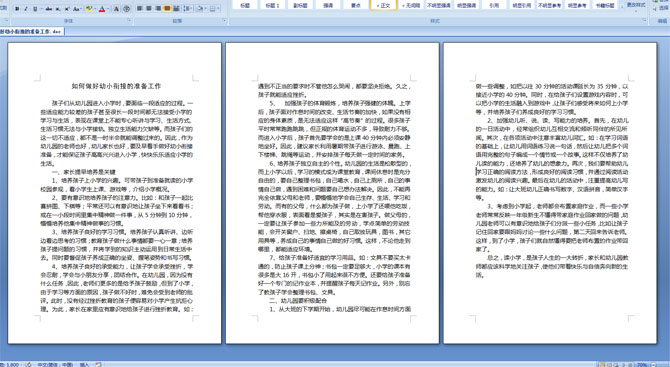This screenshot has width=670, height=367.
Task: Apply the 正文 style from the gallery
Action: point(384,5)
